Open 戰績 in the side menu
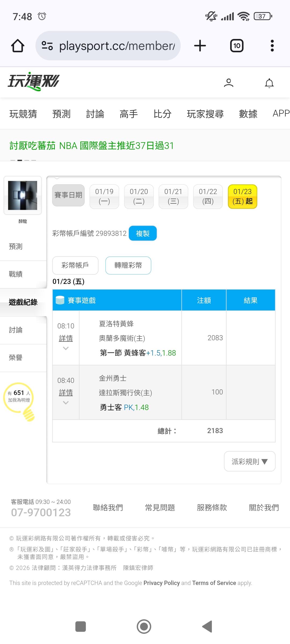290x644 pixels. point(16,274)
